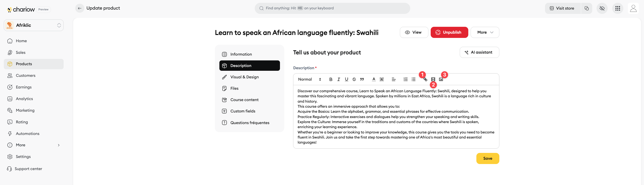Viewport: 644px width, 185px height.
Task: Insert a bulleted list
Action: pyautogui.click(x=413, y=79)
